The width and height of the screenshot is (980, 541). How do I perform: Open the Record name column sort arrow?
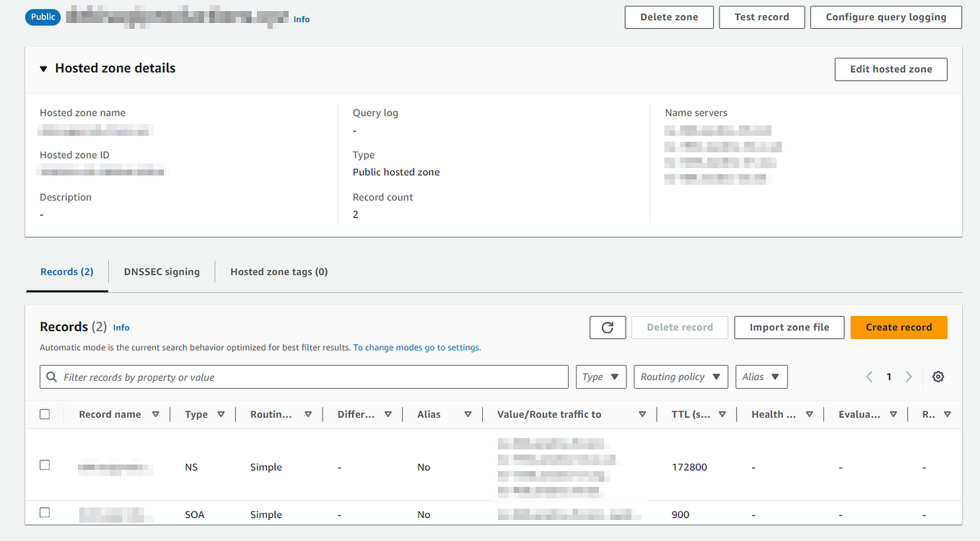click(x=156, y=414)
